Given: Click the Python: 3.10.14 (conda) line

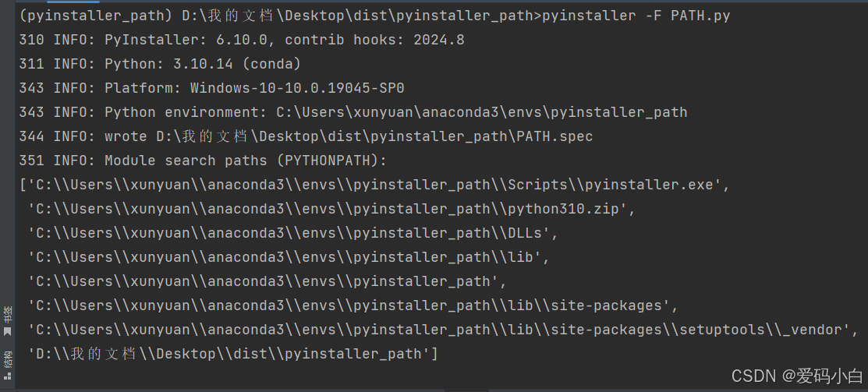Looking at the screenshot, I should 160,64.
